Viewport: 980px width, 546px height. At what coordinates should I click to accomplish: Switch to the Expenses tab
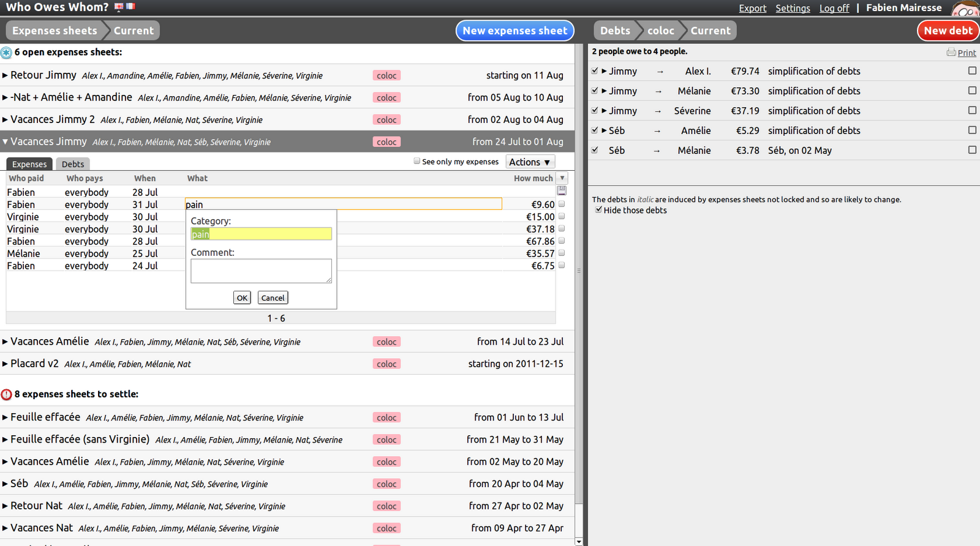[29, 164]
